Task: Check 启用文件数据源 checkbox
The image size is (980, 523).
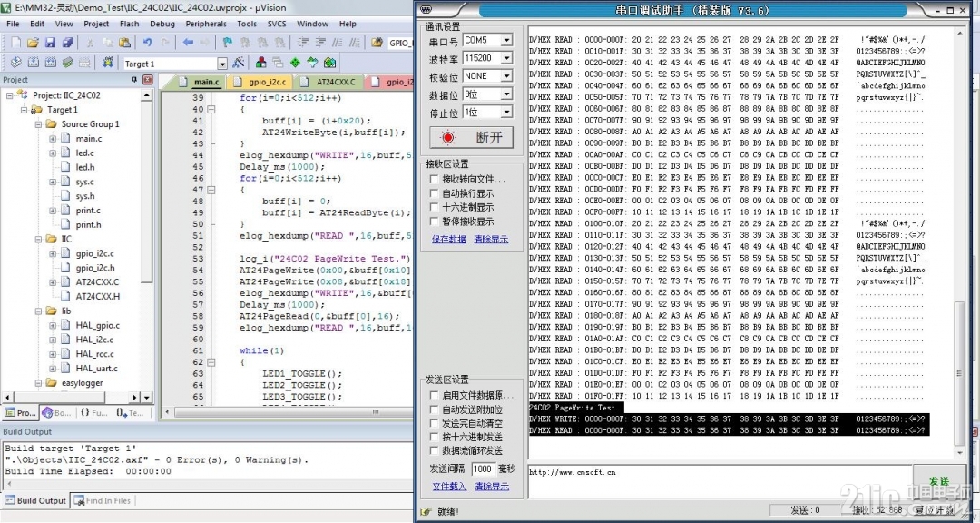Action: click(434, 395)
